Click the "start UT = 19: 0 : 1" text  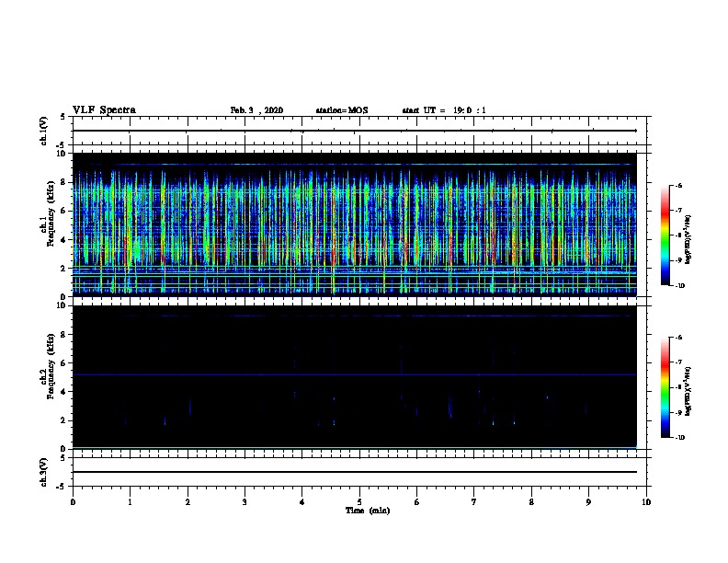click(x=444, y=110)
